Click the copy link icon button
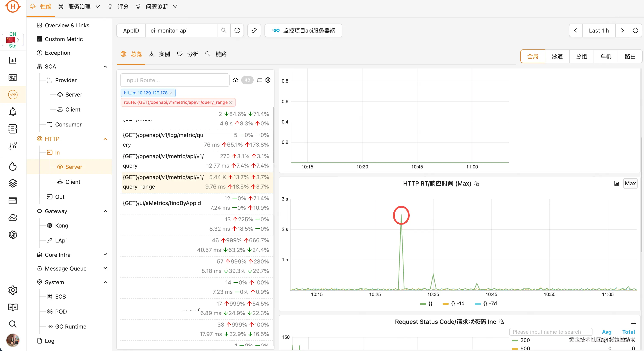 pyautogui.click(x=254, y=31)
